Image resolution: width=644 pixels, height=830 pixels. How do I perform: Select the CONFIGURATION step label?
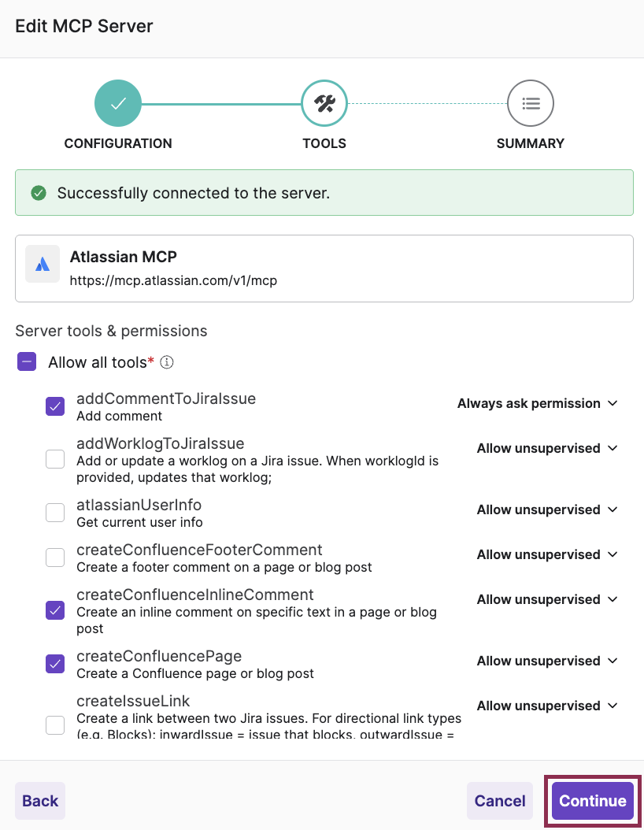point(117,143)
